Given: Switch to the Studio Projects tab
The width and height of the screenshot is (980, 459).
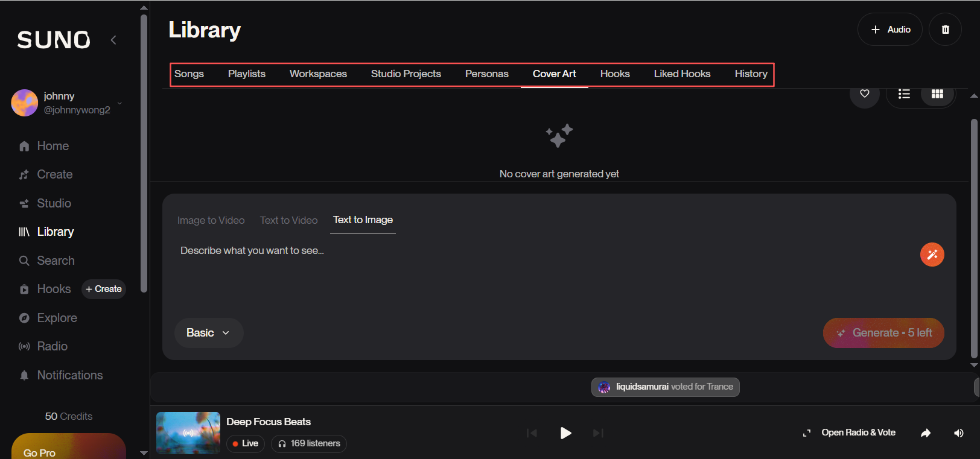Looking at the screenshot, I should click(406, 74).
